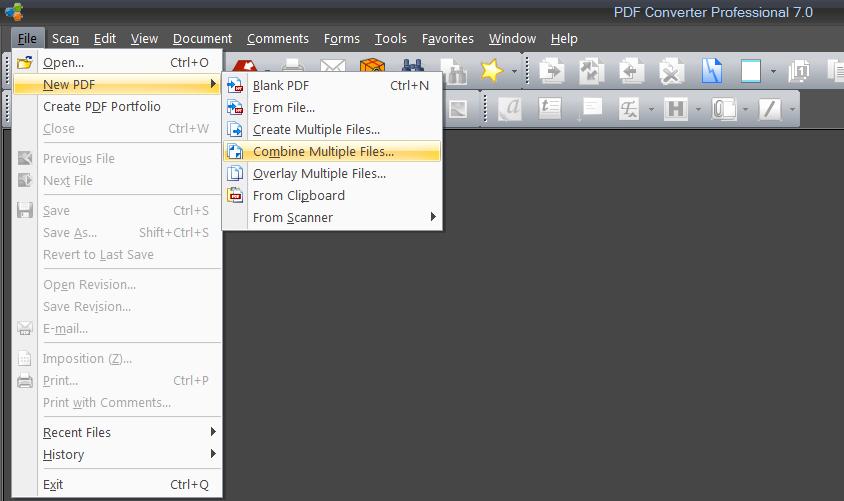Click the From Clipboard icon
Viewport: 844px width, 501px height.
pos(235,196)
